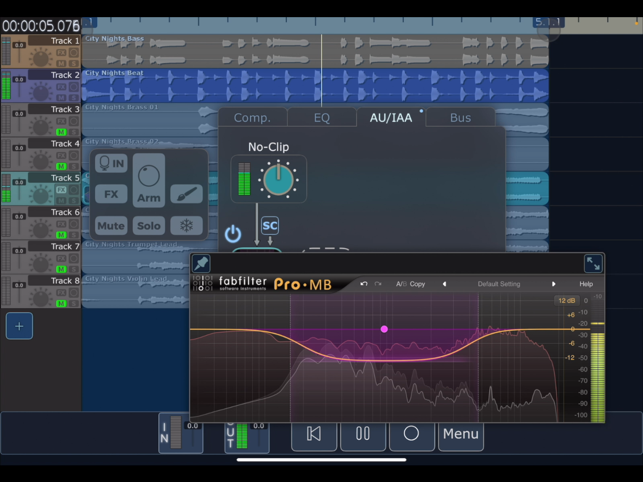
Task: Toggle A/B comparison in Pro-MB
Action: tap(401, 284)
